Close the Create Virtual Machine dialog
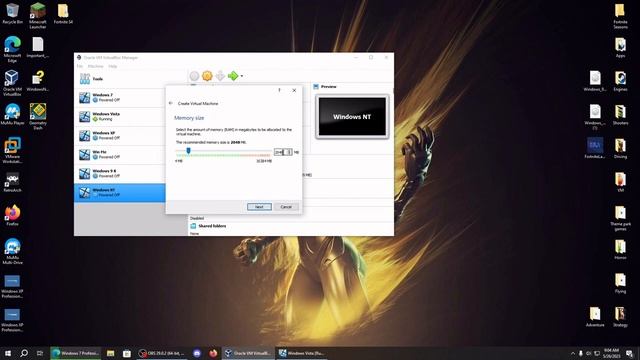This screenshot has height=360, width=640. (294, 90)
